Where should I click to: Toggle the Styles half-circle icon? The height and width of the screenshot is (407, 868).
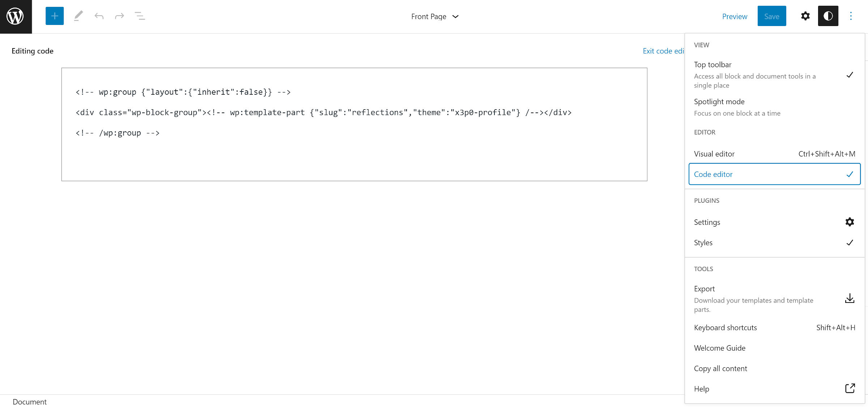pos(828,16)
